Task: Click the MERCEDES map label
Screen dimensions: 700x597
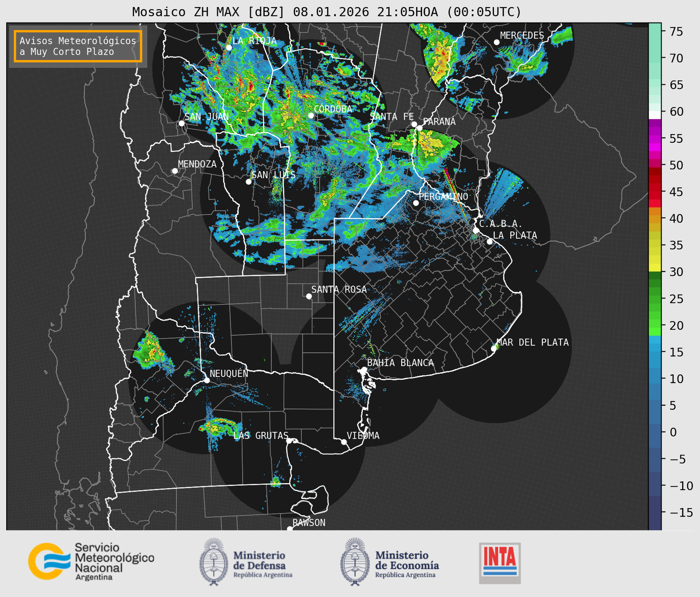Action: [x=522, y=36]
